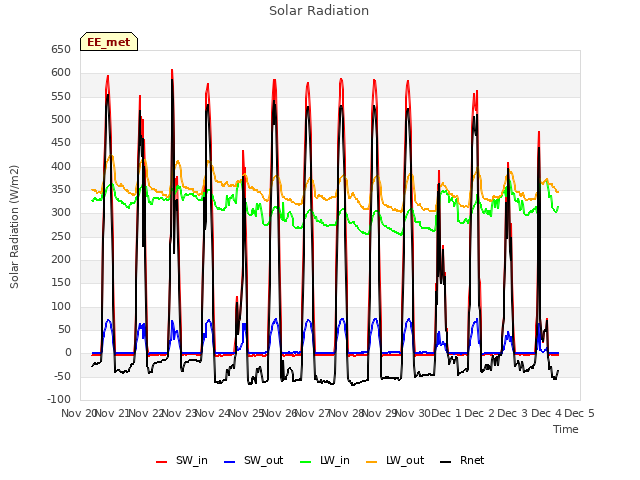Click the Nov 26 x-axis date label

(280, 413)
